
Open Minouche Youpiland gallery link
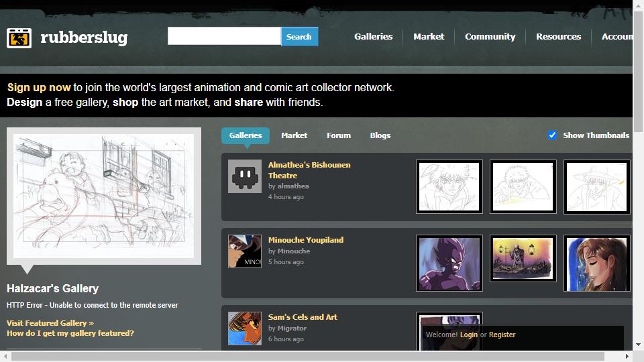pyautogui.click(x=306, y=240)
